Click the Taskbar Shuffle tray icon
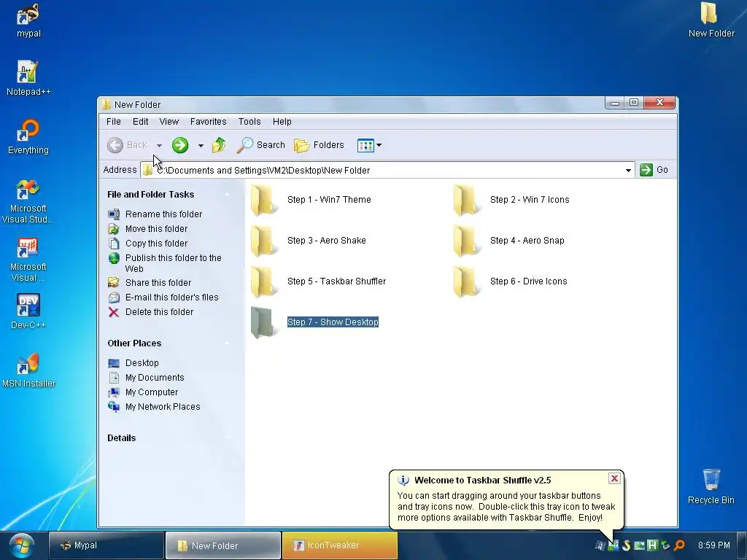 click(x=613, y=545)
